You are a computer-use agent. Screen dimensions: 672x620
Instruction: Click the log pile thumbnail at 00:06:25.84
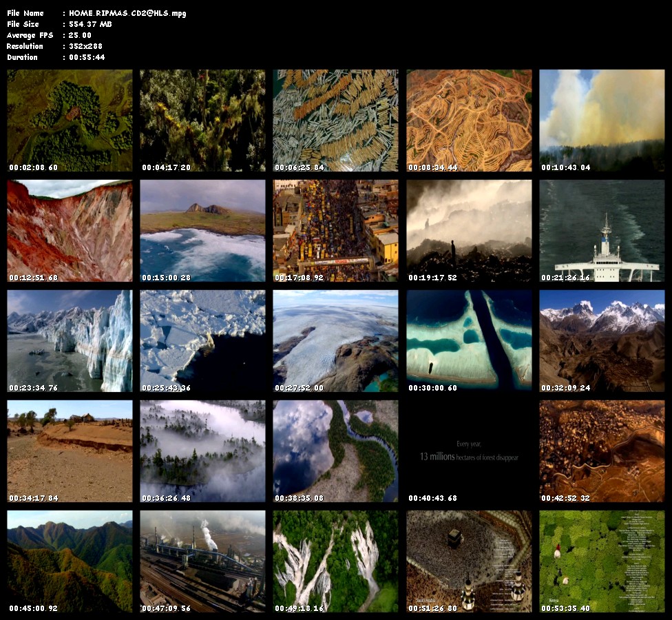(335, 121)
